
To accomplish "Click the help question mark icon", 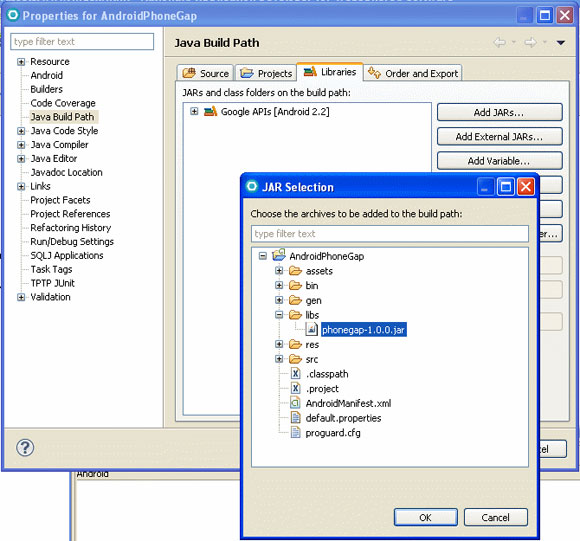I will [x=25, y=447].
